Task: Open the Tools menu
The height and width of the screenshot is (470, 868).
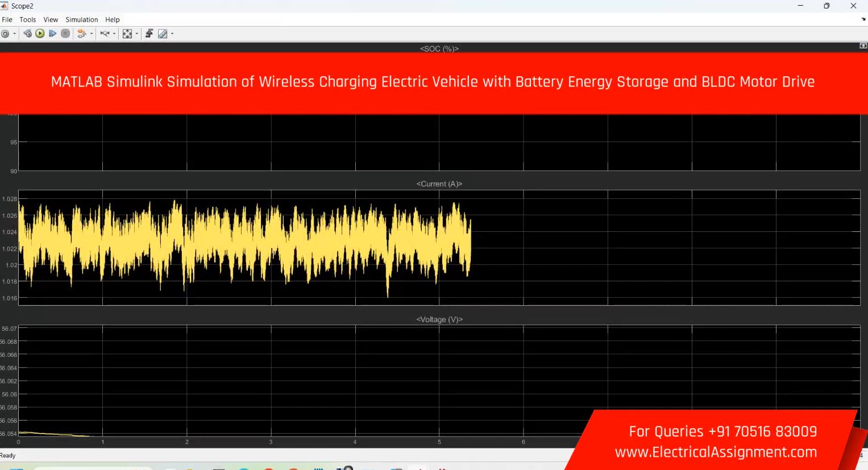Action: (27, 19)
